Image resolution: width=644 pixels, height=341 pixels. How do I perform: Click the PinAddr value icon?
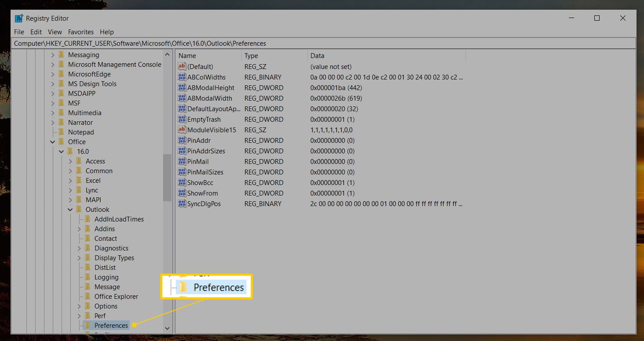(x=182, y=140)
